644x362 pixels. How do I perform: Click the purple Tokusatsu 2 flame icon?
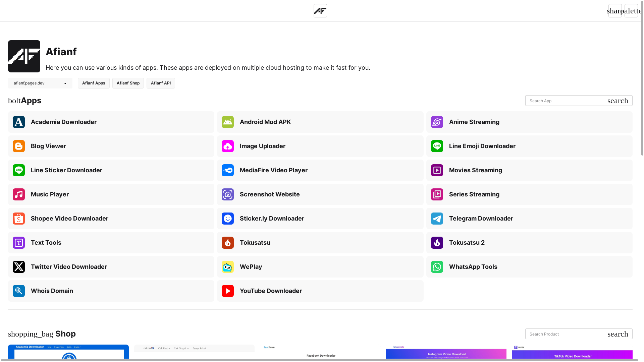click(437, 243)
